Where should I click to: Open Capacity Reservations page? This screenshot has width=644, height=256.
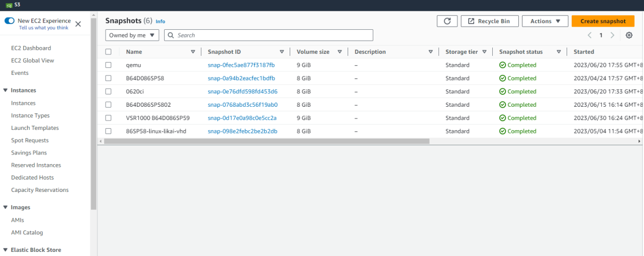40,190
